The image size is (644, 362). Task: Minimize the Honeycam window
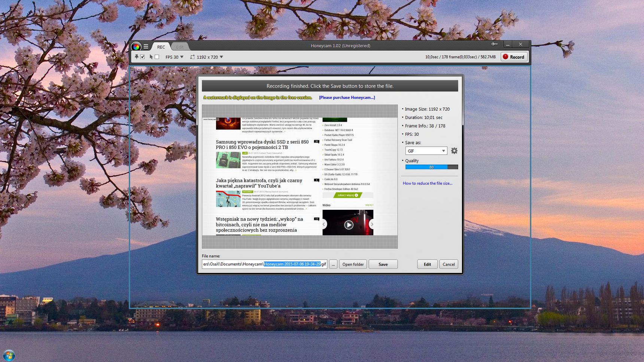pos(508,44)
